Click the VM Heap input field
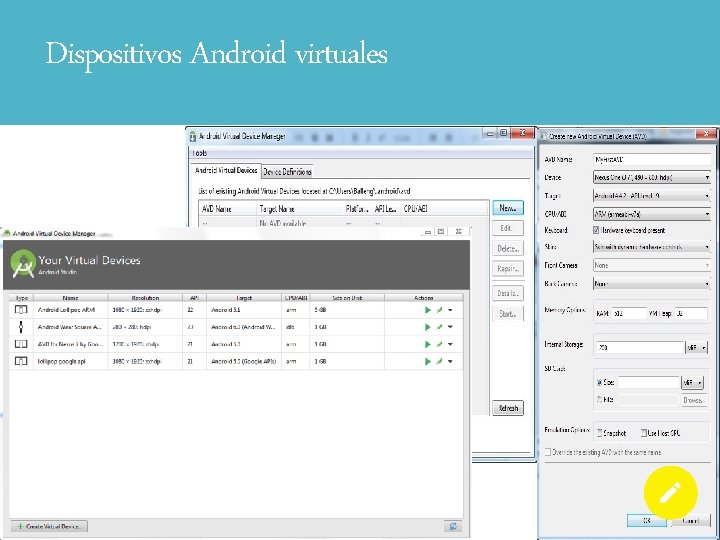This screenshot has width=720, height=540. click(690, 314)
